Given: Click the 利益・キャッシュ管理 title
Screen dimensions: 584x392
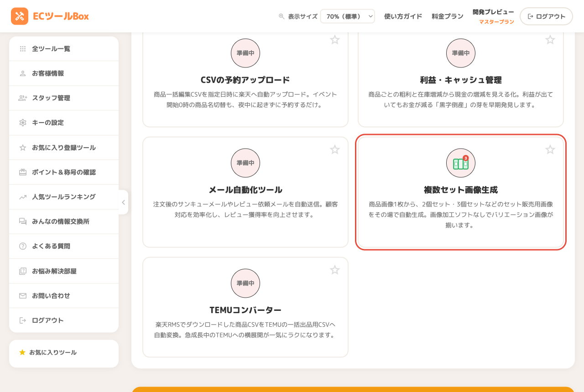Looking at the screenshot, I should pyautogui.click(x=461, y=80).
